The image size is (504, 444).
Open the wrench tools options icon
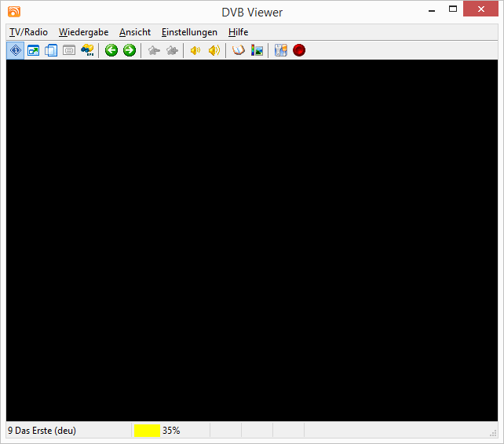pos(281,50)
